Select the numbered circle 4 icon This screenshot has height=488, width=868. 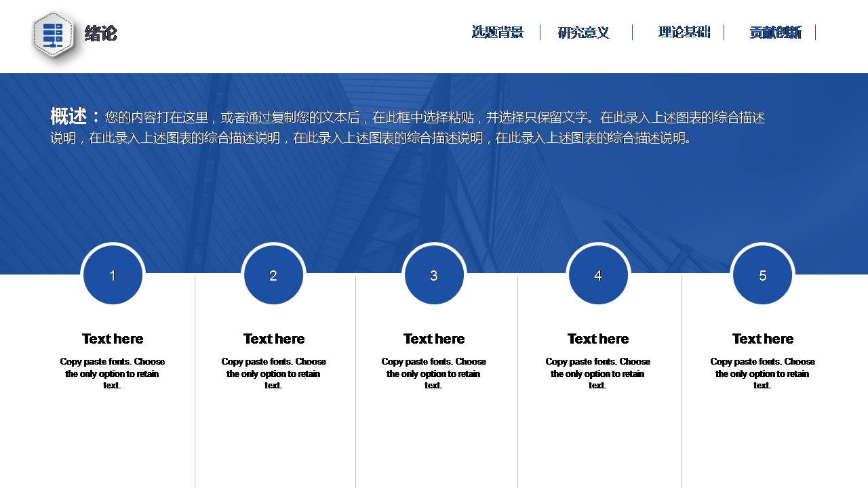tap(598, 274)
